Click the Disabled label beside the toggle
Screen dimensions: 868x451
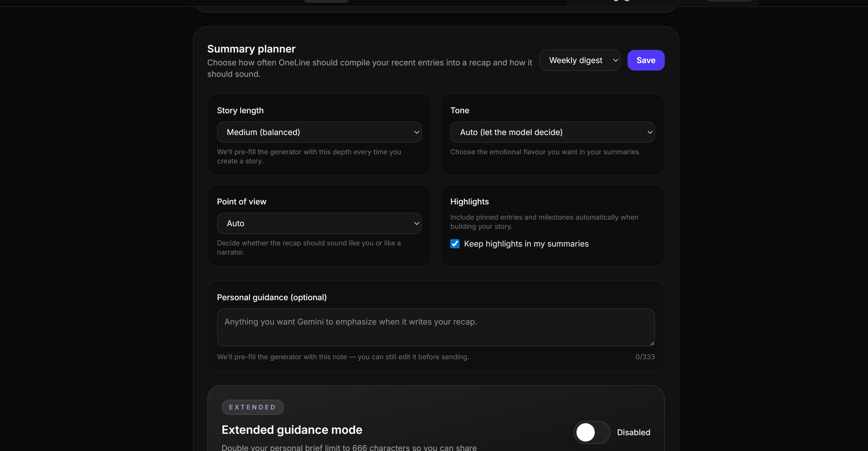(633, 432)
